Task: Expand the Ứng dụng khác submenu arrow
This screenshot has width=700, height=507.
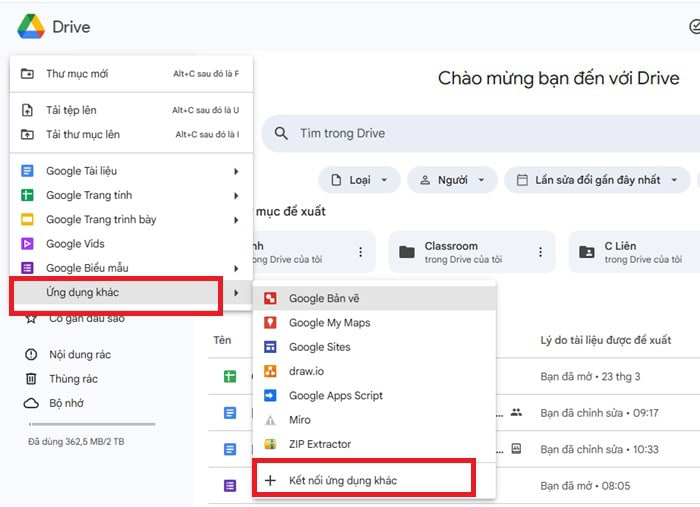Action: pos(236,293)
